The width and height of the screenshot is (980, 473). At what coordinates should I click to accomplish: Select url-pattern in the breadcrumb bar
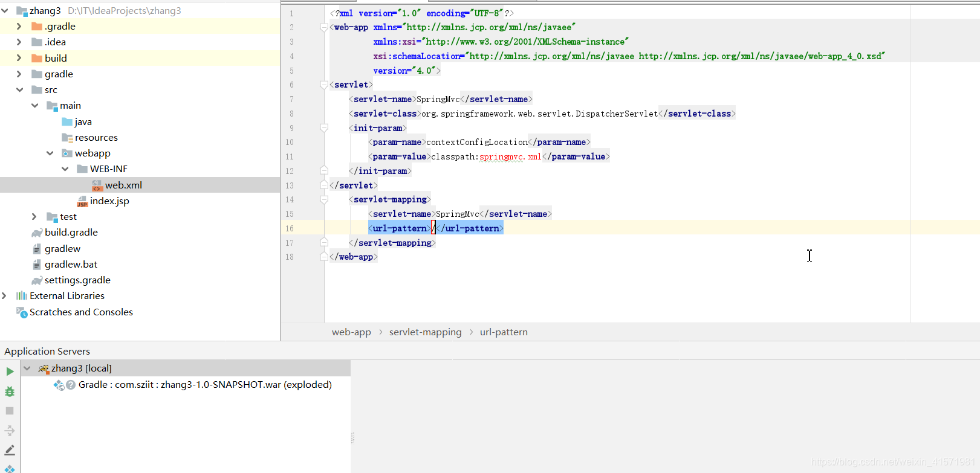504,332
